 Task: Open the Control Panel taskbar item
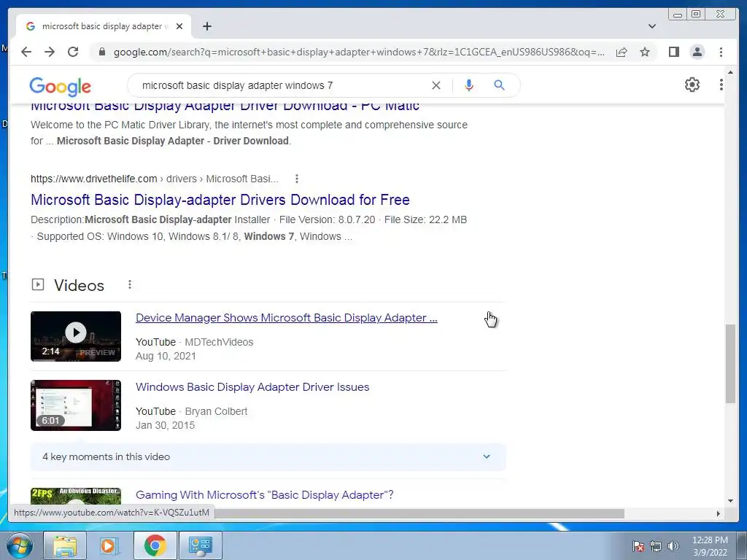pyautogui.click(x=200, y=545)
